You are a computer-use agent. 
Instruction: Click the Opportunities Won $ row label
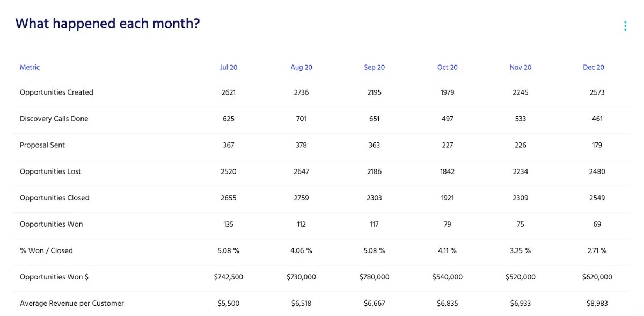click(55, 277)
